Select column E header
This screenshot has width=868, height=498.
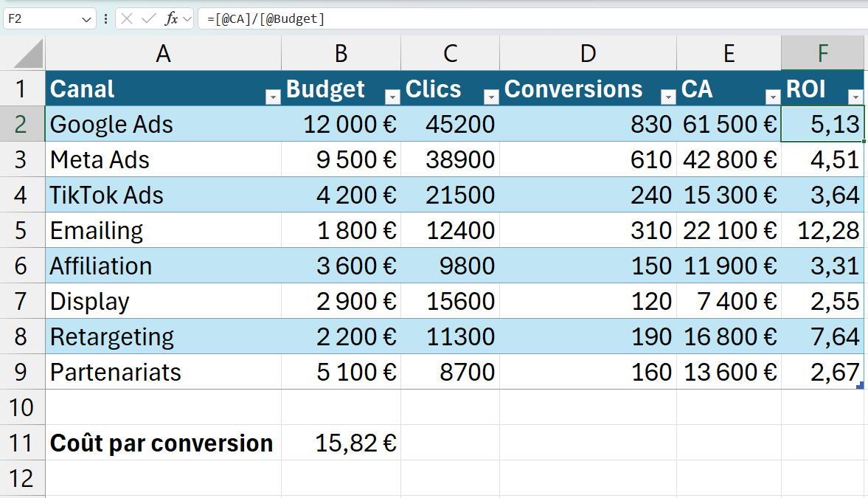pos(729,54)
